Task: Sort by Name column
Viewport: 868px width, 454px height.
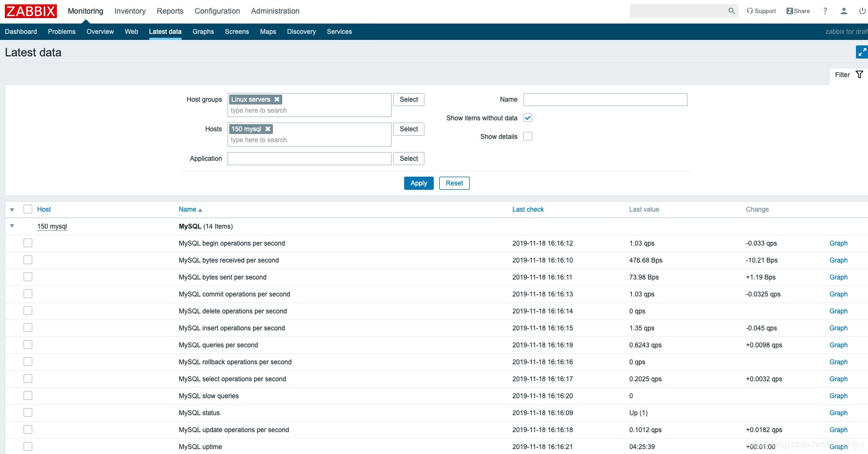Action: click(190, 209)
